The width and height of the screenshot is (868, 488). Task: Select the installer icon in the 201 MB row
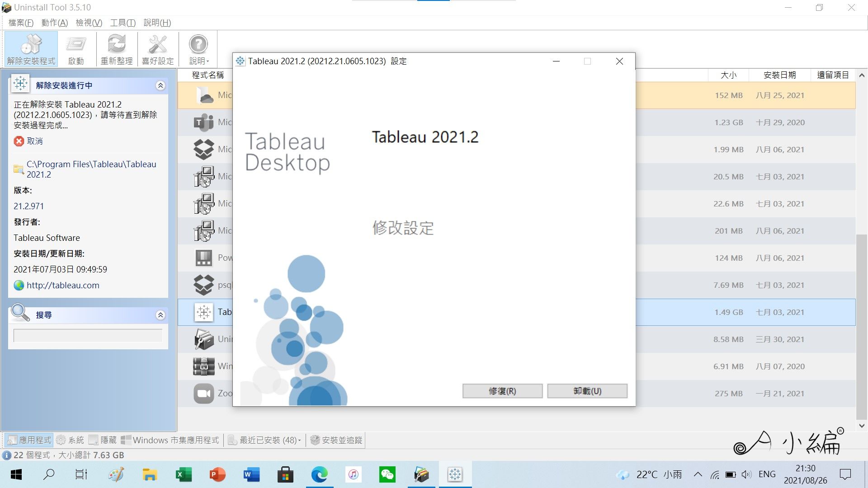204,231
